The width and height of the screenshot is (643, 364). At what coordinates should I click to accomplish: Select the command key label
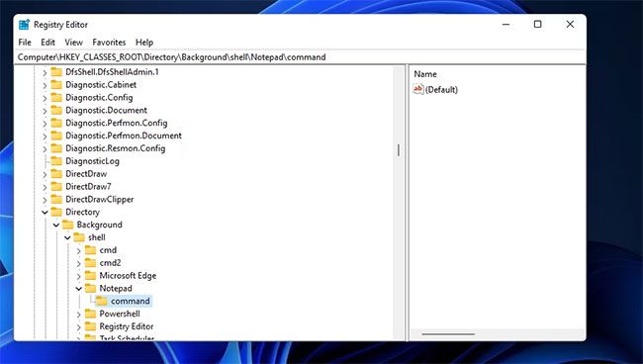[131, 301]
